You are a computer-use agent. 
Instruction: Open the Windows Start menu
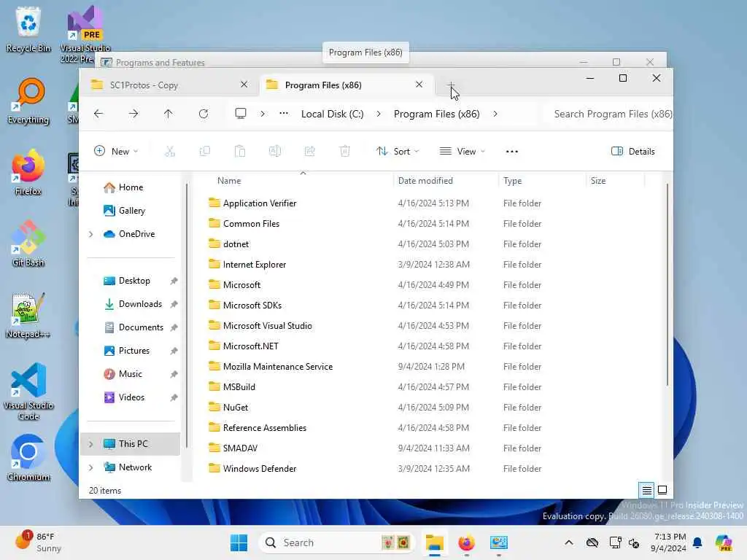[239, 542]
